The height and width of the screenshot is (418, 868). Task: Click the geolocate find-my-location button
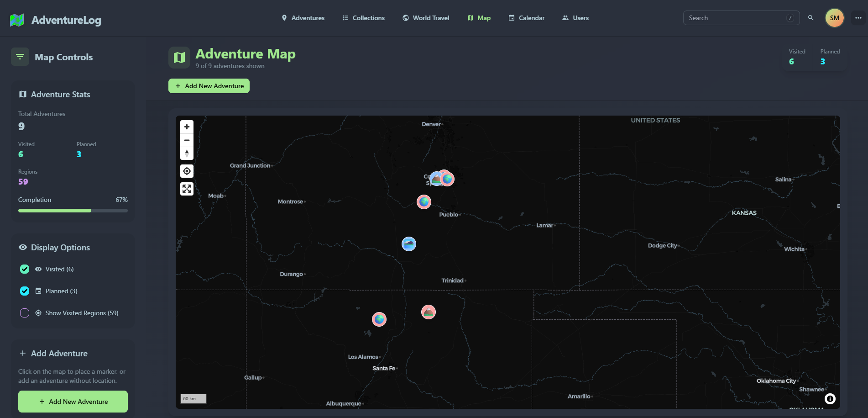click(x=187, y=171)
